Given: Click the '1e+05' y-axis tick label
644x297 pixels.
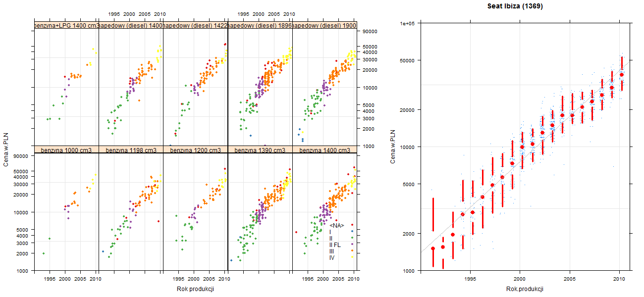Looking at the screenshot, I should tap(408, 23).
